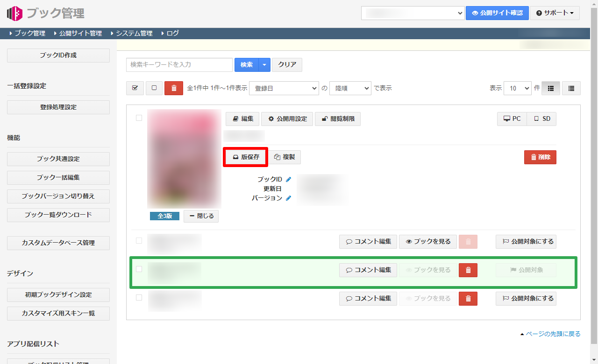Click red trash icon in the list toolbar
The height and width of the screenshot is (364, 598).
pos(174,88)
